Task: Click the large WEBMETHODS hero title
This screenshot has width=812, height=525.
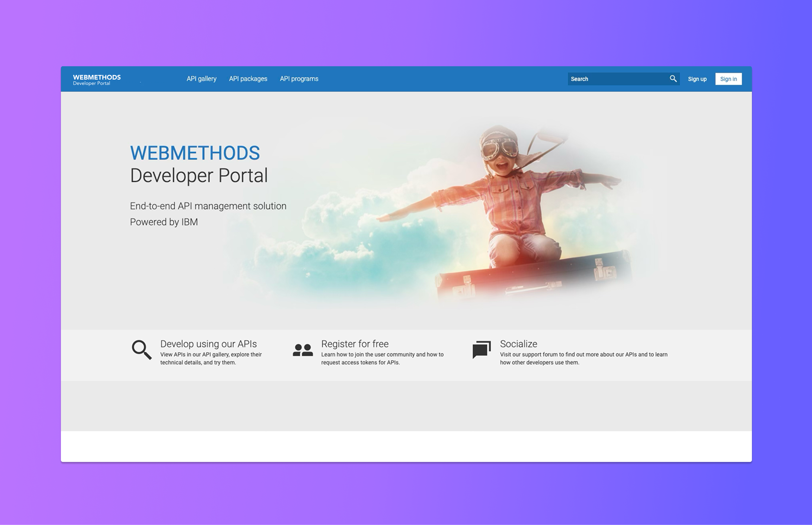Action: [195, 153]
